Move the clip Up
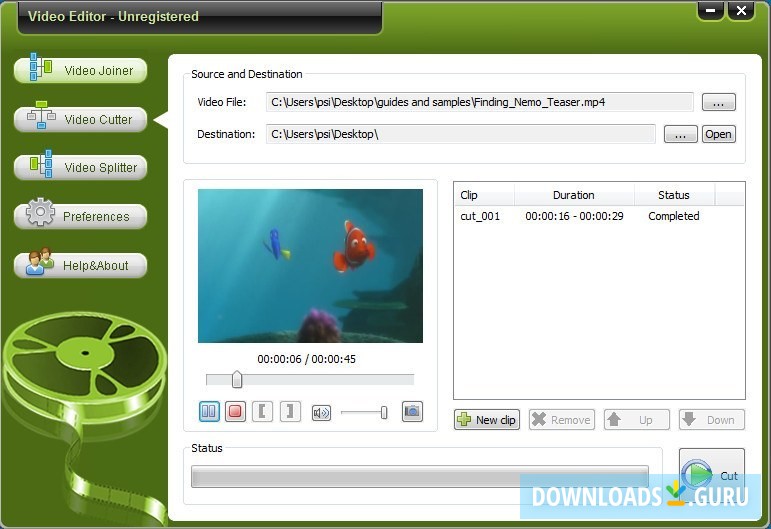Screen dimensions: 771x529 click(x=637, y=420)
